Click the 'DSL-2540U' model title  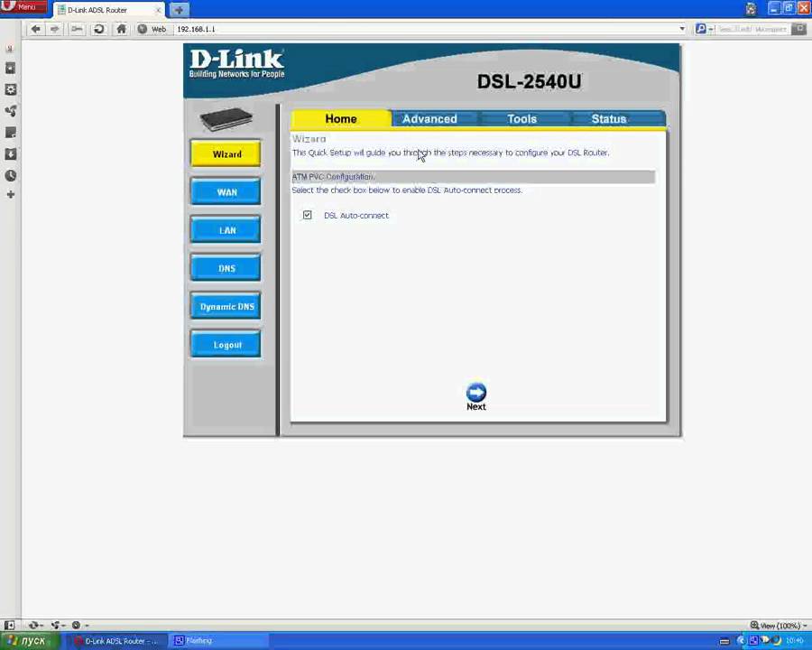coord(529,81)
